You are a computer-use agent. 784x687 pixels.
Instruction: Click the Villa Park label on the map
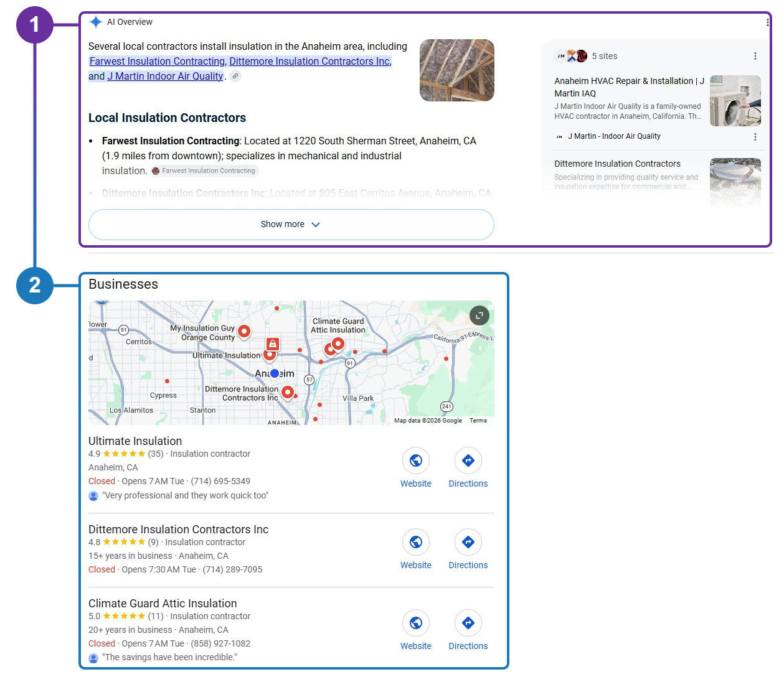[x=358, y=398]
